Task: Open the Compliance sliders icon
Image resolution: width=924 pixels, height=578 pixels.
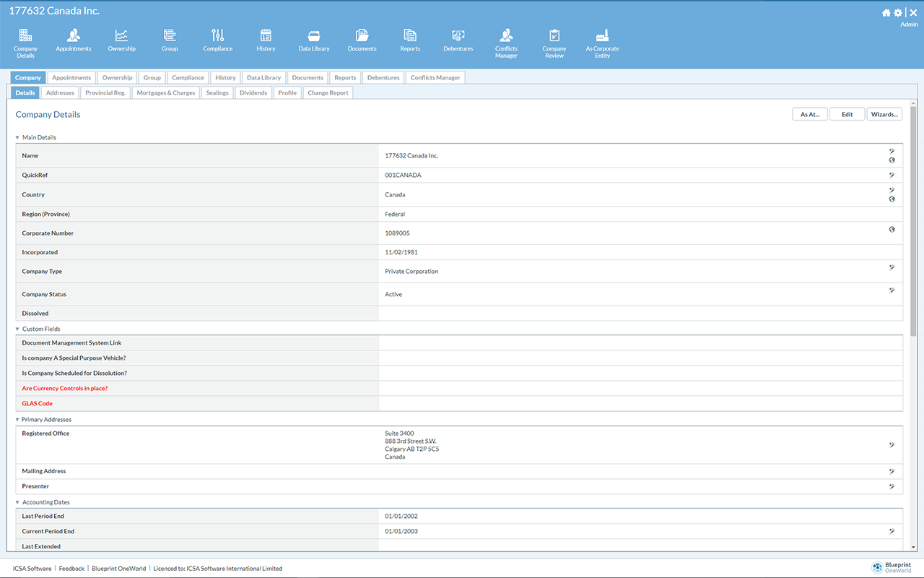Action: click(x=217, y=40)
